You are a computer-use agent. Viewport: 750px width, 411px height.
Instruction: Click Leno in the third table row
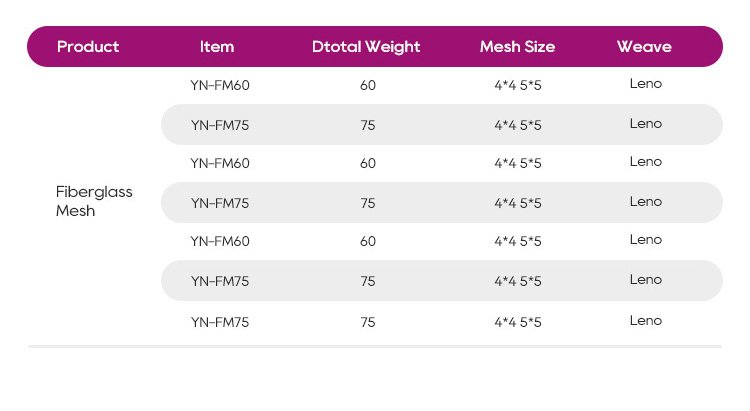pyautogui.click(x=646, y=162)
